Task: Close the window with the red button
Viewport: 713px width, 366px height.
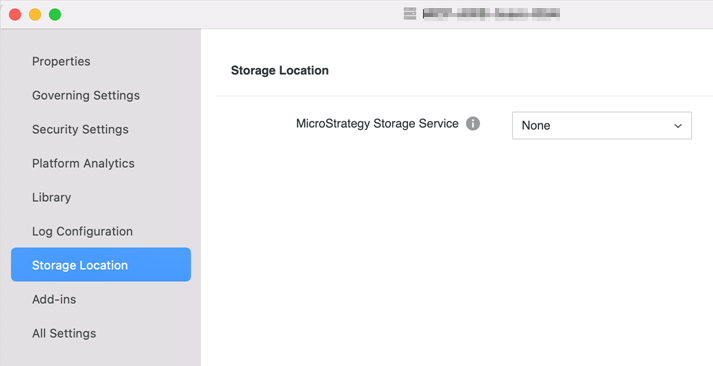Action: point(15,15)
